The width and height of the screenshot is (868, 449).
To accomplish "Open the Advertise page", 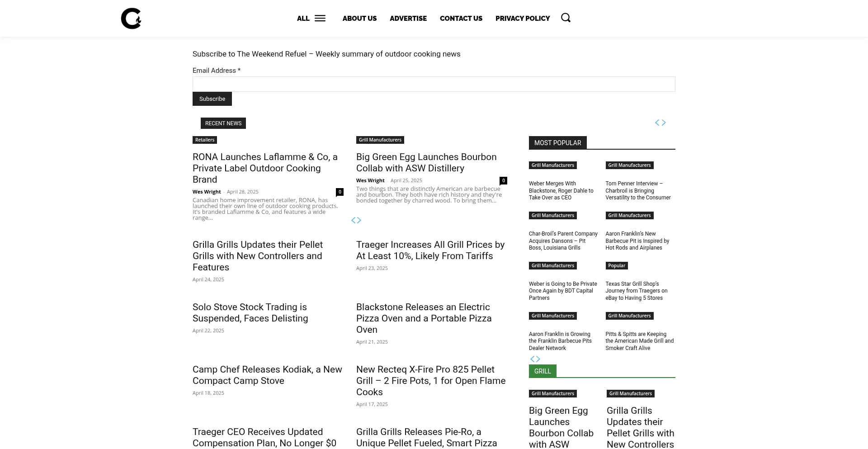I will pyautogui.click(x=408, y=19).
